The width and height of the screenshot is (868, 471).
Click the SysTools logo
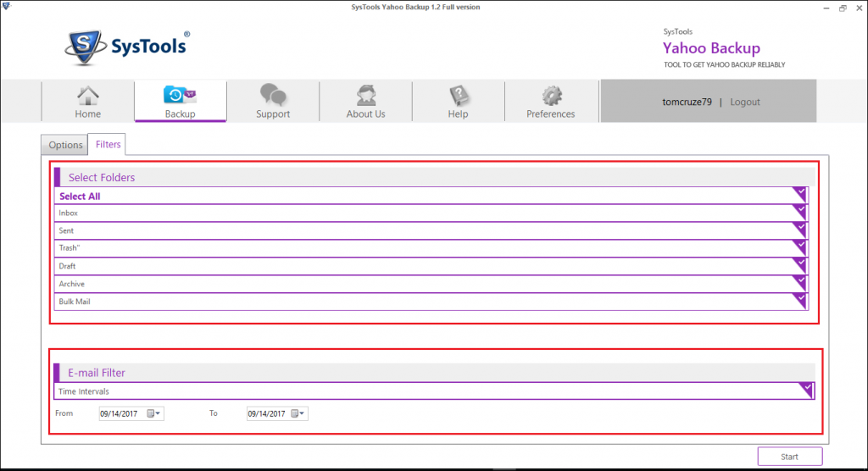click(127, 47)
